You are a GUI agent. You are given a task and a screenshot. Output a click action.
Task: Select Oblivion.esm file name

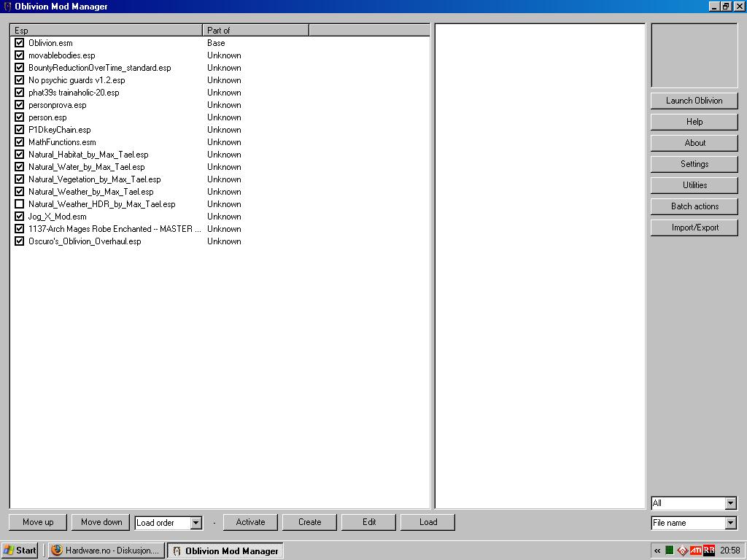50,43
